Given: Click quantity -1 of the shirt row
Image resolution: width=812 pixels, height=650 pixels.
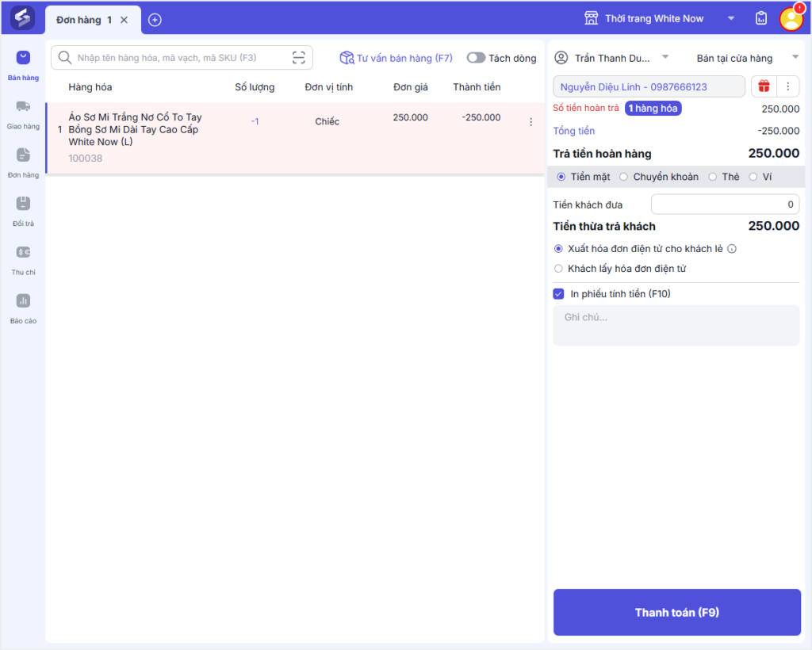Looking at the screenshot, I should click(x=255, y=121).
